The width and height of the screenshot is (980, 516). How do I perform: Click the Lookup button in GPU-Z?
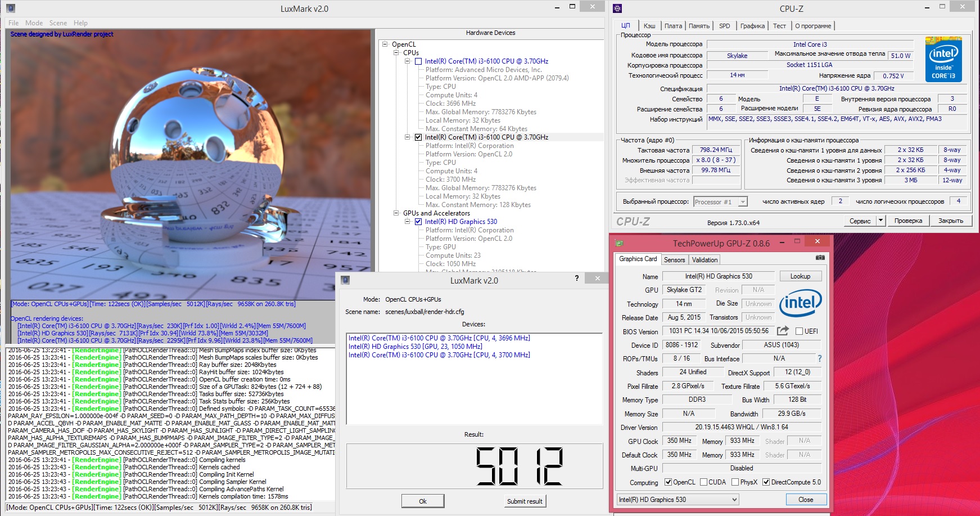click(x=801, y=276)
